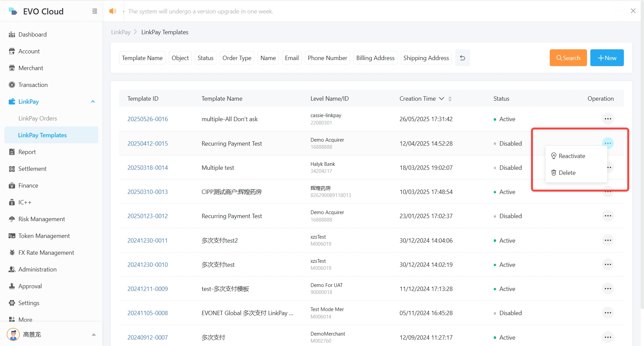The width and height of the screenshot is (644, 346).
Task: Open the three-dot menu for template 20241211-0009
Action: coord(607,289)
